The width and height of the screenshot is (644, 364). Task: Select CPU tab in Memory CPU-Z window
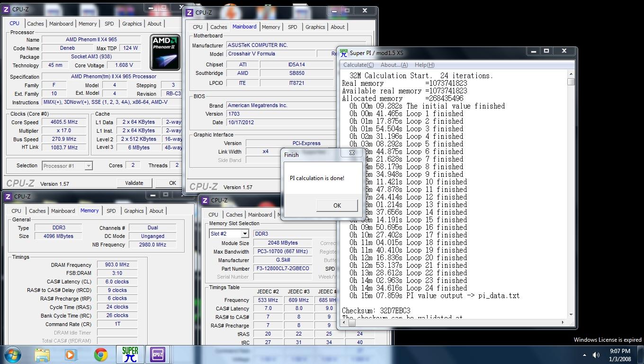pos(17,211)
